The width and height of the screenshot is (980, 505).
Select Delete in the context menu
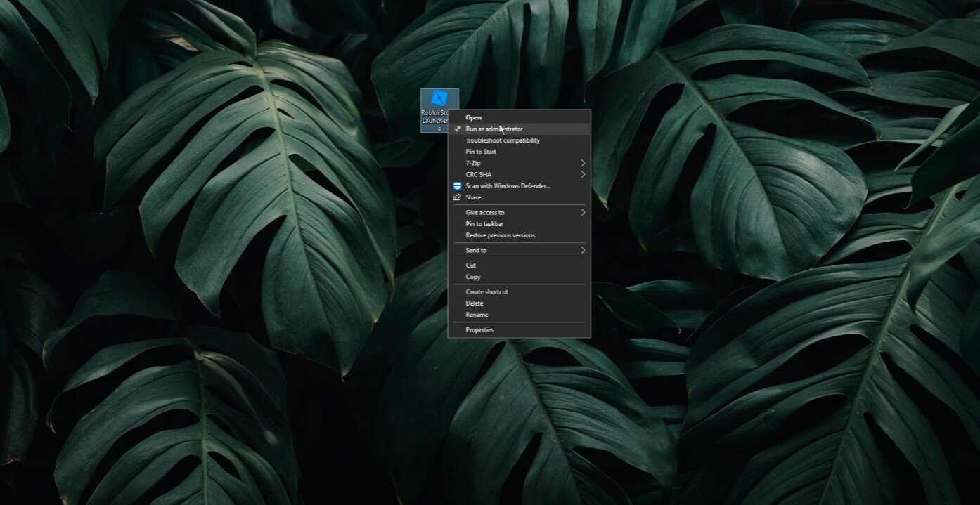tap(474, 303)
